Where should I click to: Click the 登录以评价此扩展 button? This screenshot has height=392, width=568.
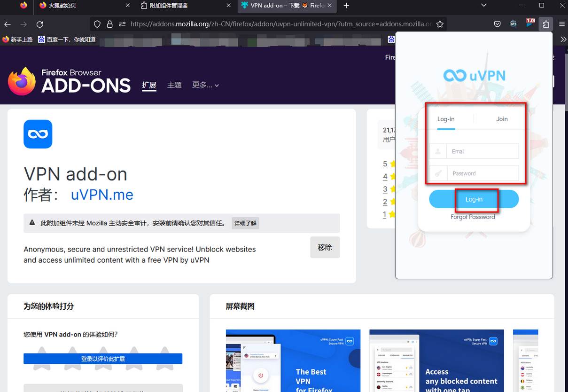click(103, 359)
